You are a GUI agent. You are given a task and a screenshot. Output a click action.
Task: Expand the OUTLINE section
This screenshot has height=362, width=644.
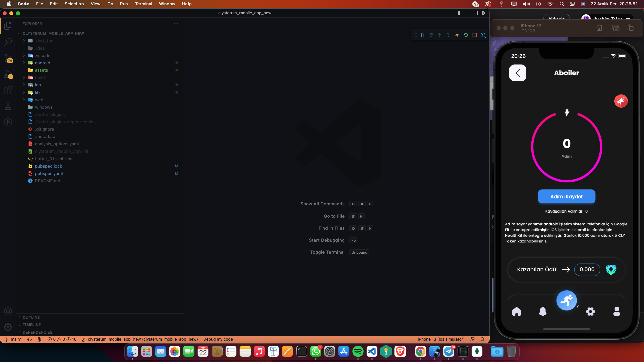point(31,317)
